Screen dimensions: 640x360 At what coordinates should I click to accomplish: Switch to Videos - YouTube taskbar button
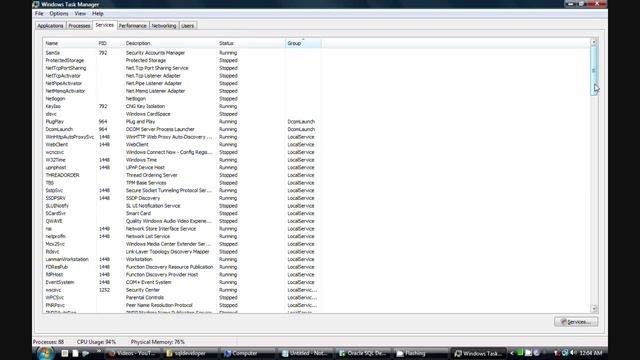(133, 353)
